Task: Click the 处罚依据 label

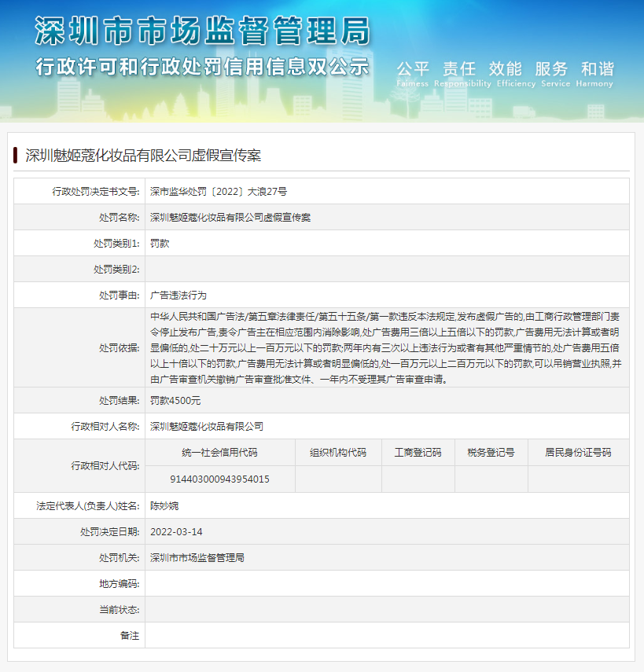Action: click(120, 347)
